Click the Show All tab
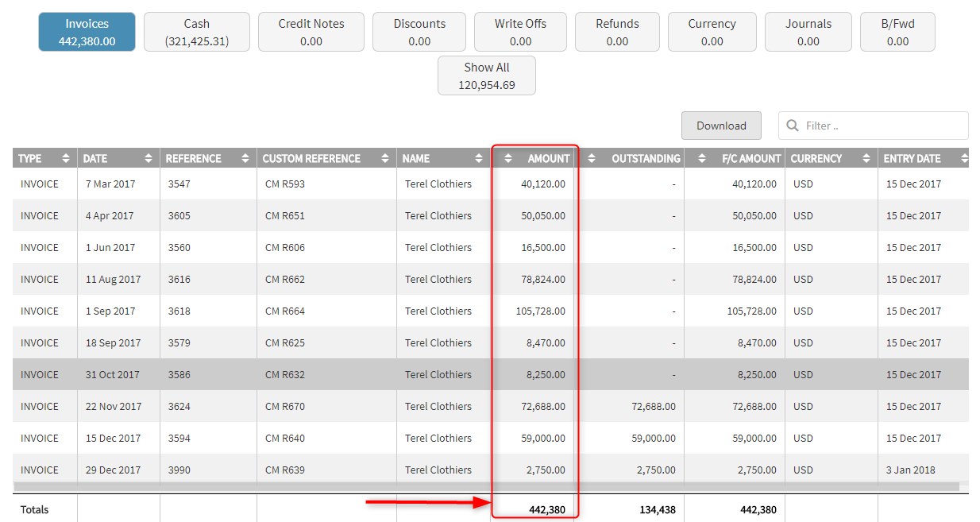The width and height of the screenshot is (980, 522). point(487,75)
